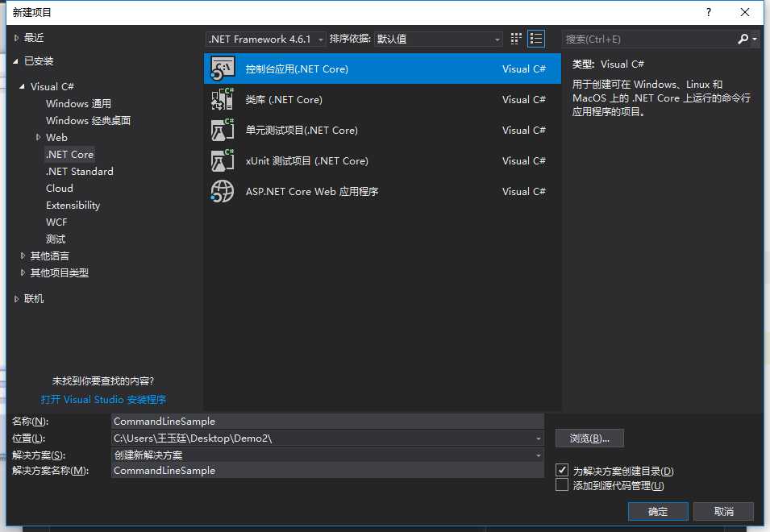This screenshot has width=770, height=532.
Task: Select the Extensibility category
Action: click(73, 206)
